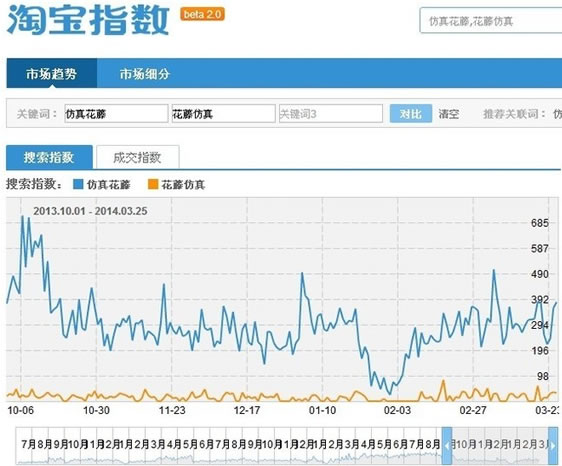Click the 搜索指数: legend label
This screenshot has height=466, width=562.
click(34, 184)
